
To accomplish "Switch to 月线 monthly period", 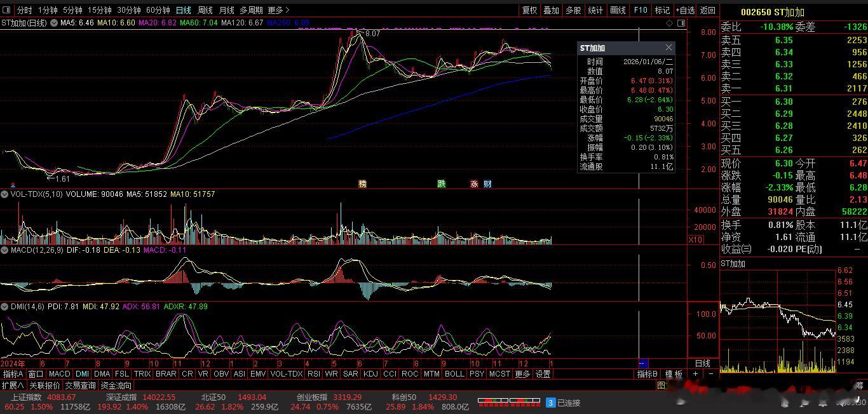I will tap(226, 10).
